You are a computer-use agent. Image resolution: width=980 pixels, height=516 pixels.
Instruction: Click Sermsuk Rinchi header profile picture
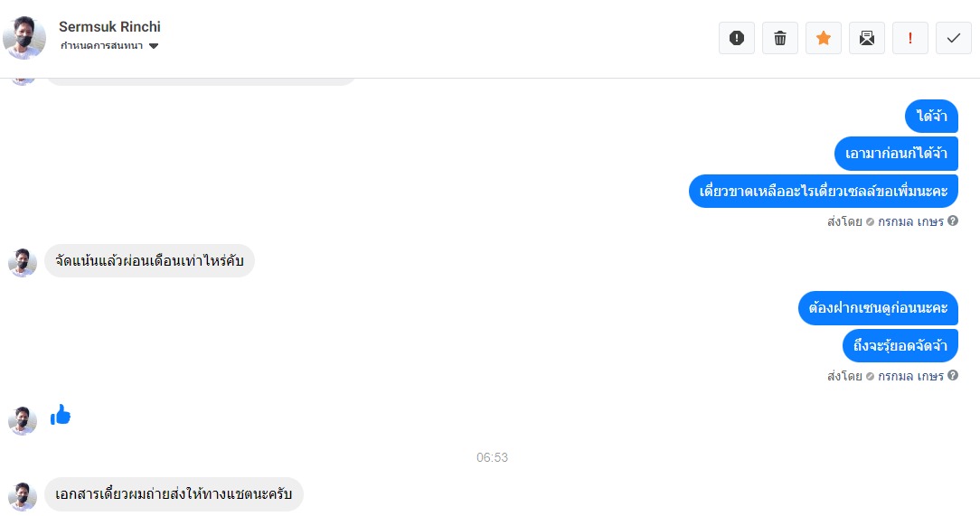click(24, 38)
